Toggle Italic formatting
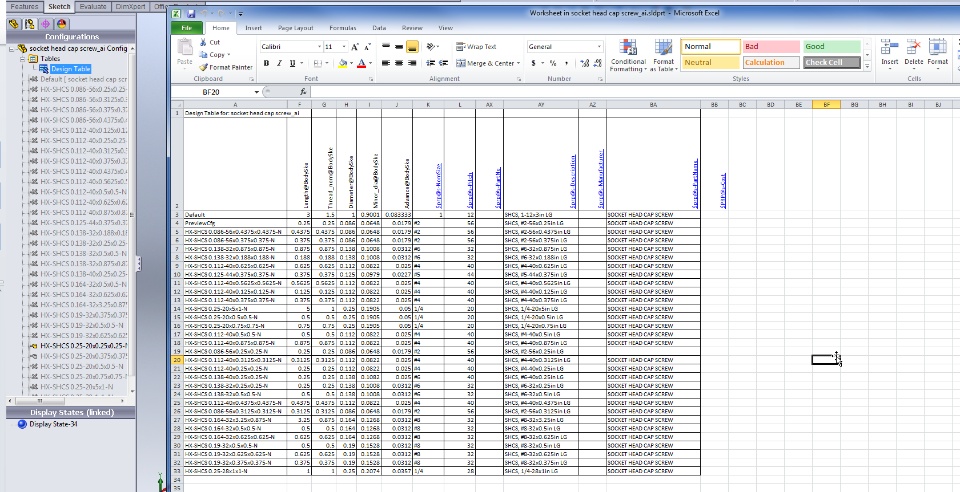The width and height of the screenshot is (960, 492). [279, 63]
